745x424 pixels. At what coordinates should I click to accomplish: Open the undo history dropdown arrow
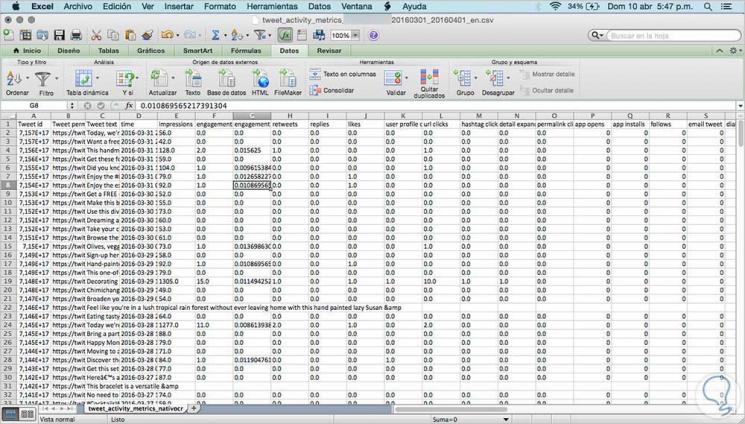[177, 35]
